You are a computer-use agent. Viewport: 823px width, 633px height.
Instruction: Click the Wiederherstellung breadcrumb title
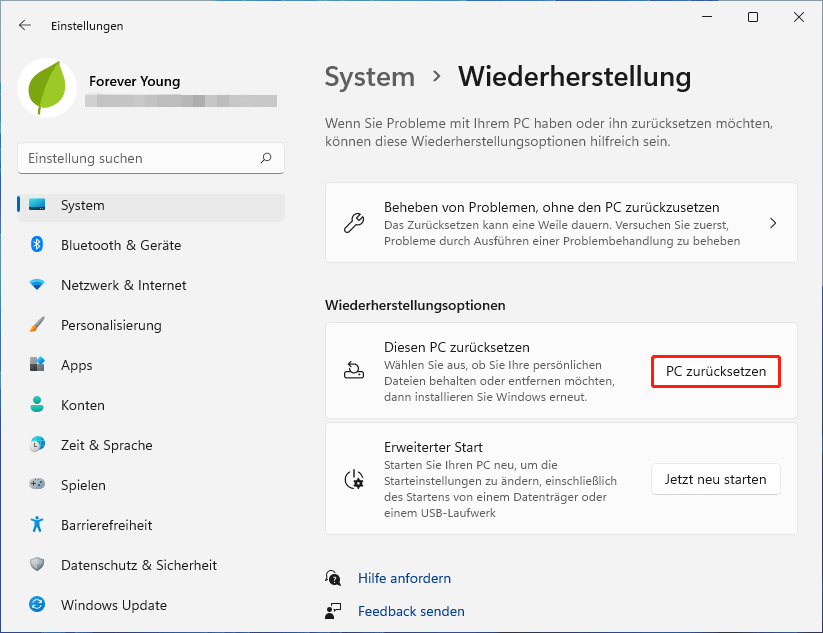click(x=574, y=77)
